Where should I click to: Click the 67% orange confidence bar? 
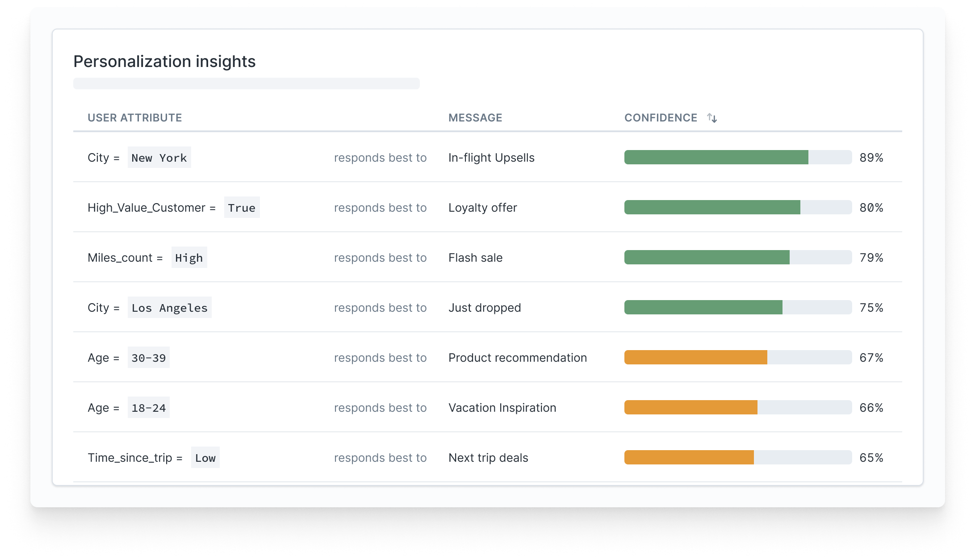click(x=695, y=358)
